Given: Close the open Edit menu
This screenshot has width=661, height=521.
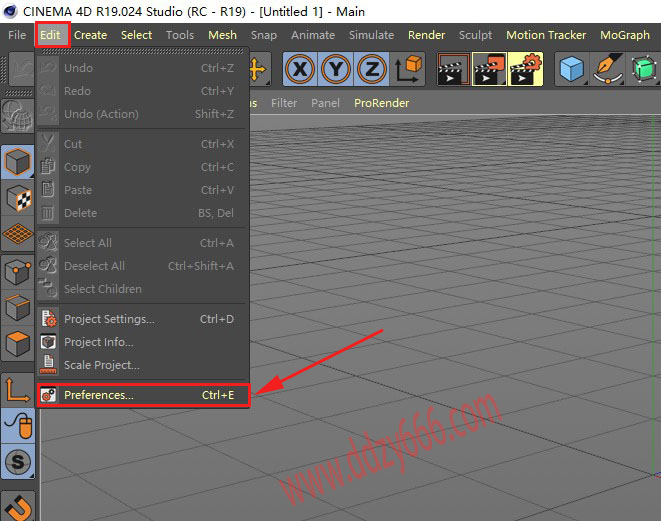Looking at the screenshot, I should point(51,35).
